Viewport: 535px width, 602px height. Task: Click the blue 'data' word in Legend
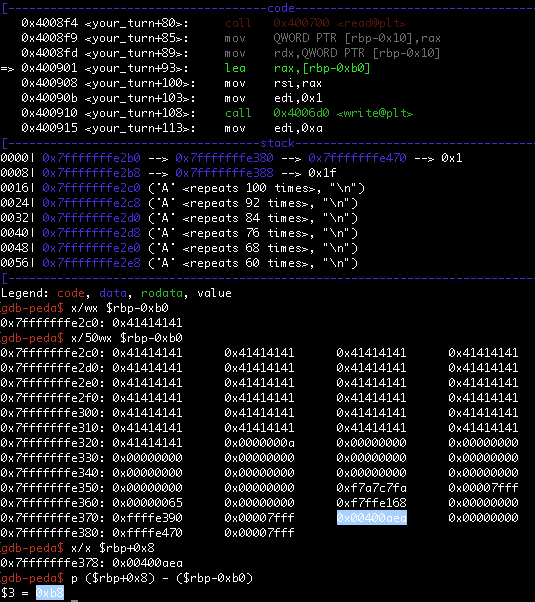click(x=113, y=293)
